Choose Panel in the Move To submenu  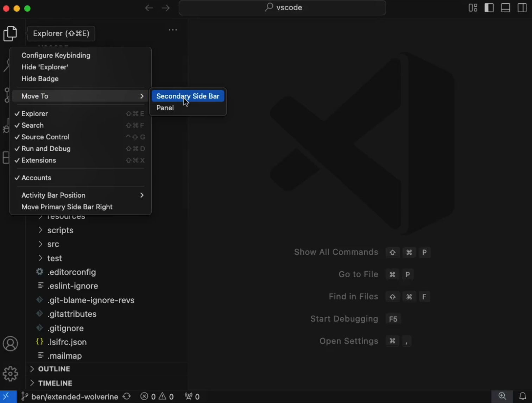[188, 108]
